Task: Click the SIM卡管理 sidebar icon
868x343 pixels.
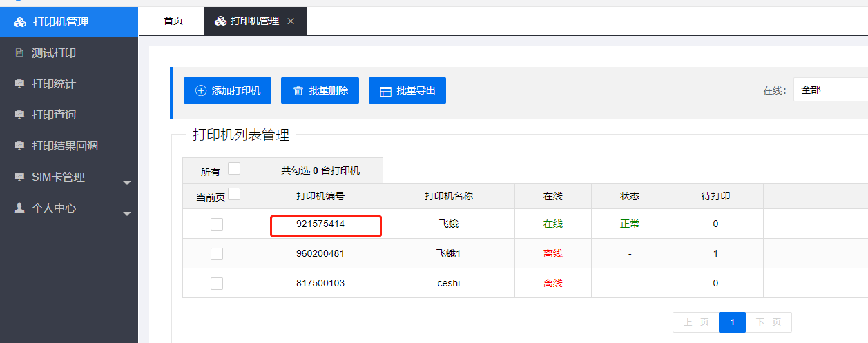Action: click(x=19, y=177)
